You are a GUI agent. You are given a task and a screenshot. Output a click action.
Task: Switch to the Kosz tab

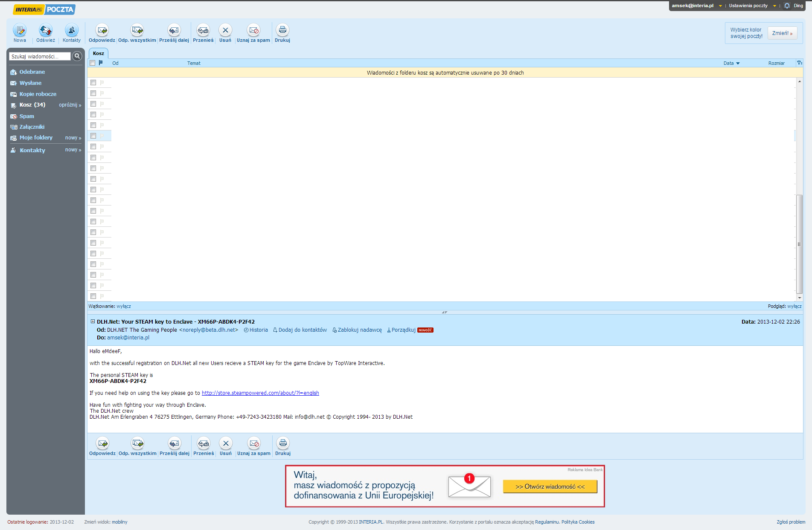coord(99,53)
